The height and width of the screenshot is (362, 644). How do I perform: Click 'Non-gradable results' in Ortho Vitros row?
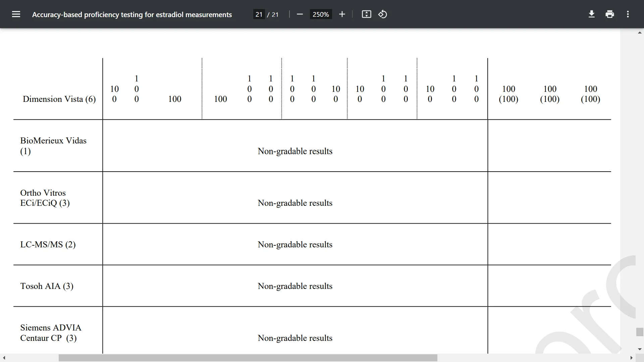[295, 203]
